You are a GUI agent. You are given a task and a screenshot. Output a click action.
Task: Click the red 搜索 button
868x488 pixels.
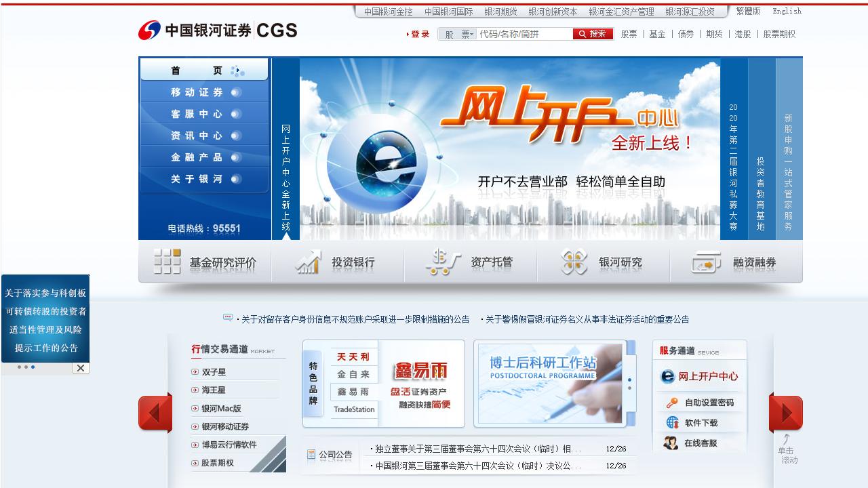tap(593, 34)
